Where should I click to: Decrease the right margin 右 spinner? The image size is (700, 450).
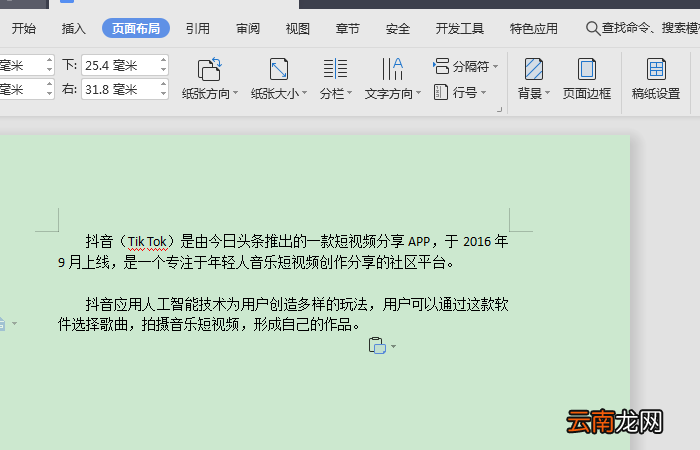click(x=163, y=94)
